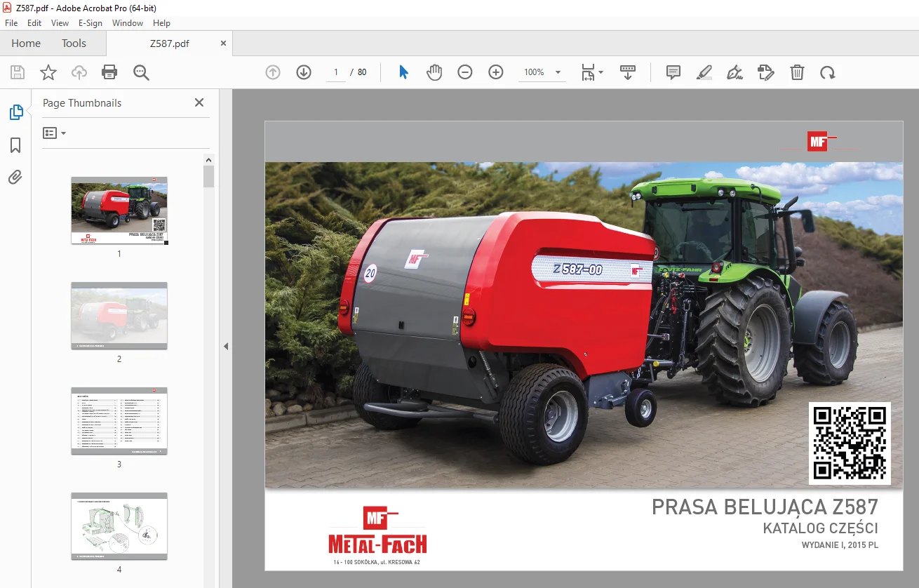Click the Delete page trash icon
This screenshot has height=588, width=919.
pyautogui.click(x=797, y=72)
